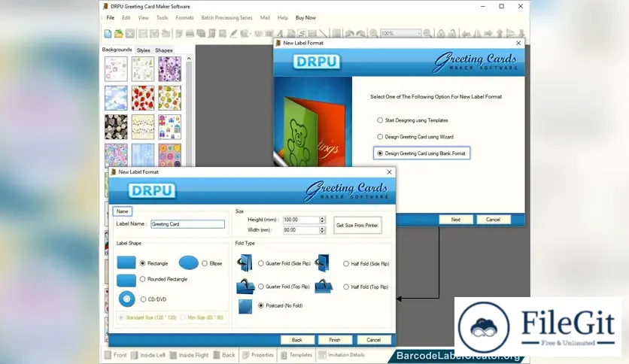Pick the blue clouds background thumbnail
Screen dimensions: 629x364
[116, 98]
